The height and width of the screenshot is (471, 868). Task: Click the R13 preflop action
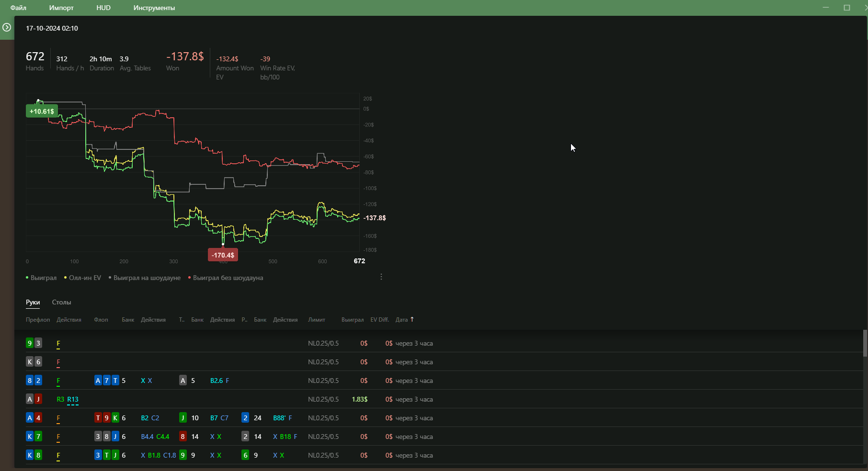pos(73,399)
